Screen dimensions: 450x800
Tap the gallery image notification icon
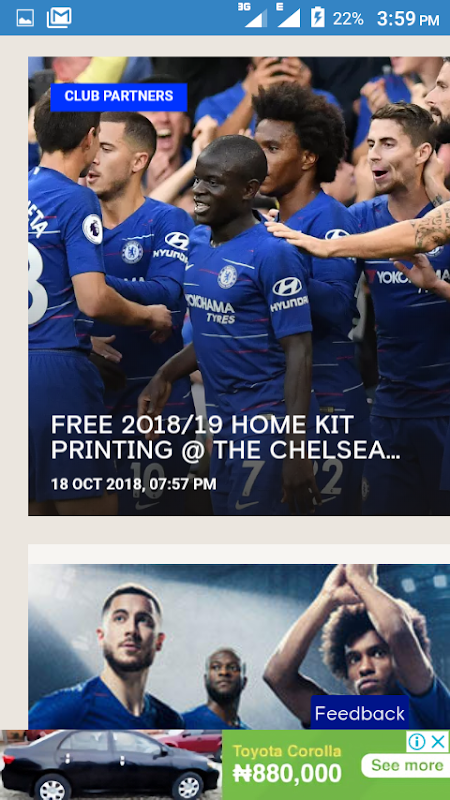(25, 18)
